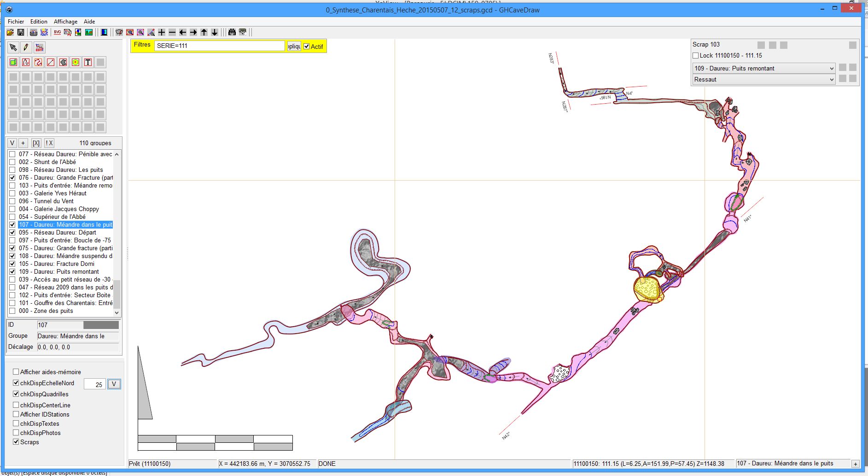Toggle Lock 11100150 checkbox

pyautogui.click(x=696, y=56)
